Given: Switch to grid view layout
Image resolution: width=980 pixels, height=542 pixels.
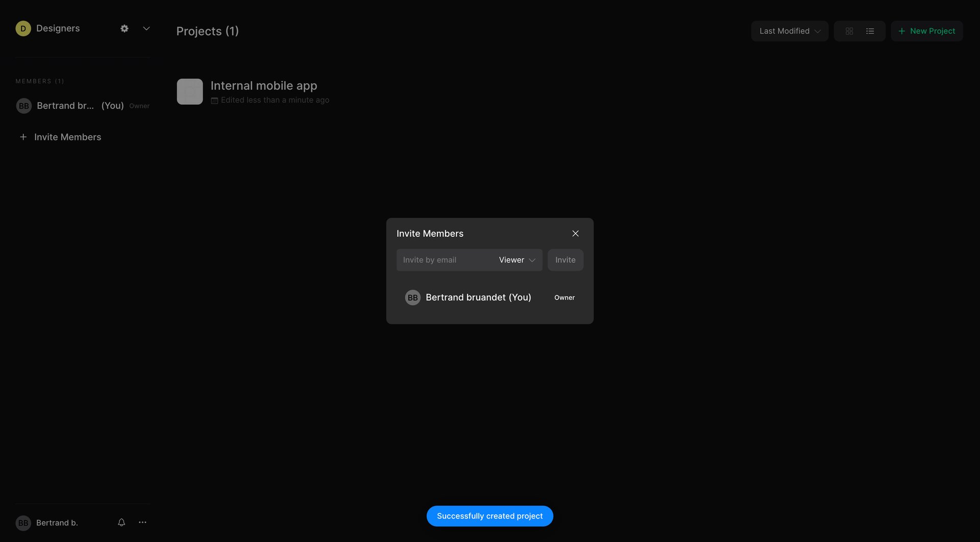Looking at the screenshot, I should (x=849, y=31).
